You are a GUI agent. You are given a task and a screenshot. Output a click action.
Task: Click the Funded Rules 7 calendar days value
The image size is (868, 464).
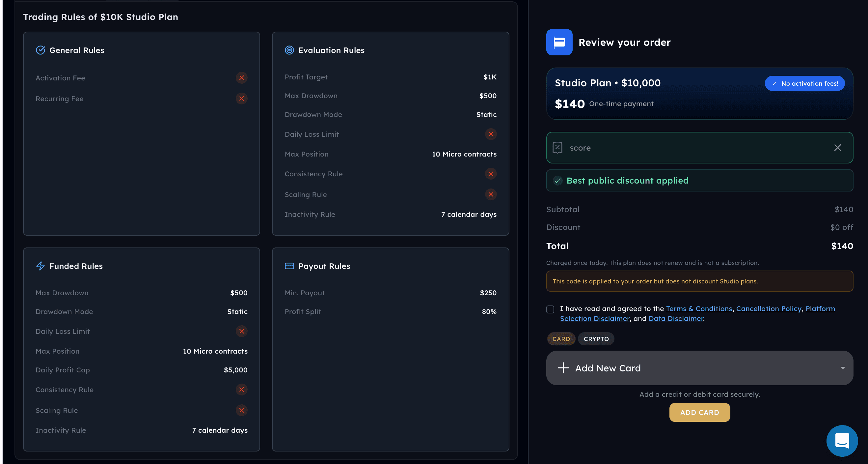(x=220, y=431)
